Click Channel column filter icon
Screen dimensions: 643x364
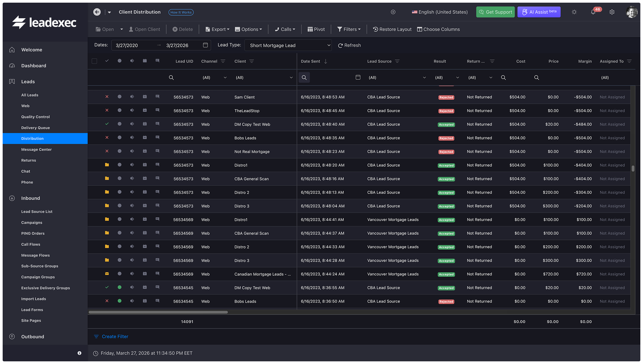(223, 61)
